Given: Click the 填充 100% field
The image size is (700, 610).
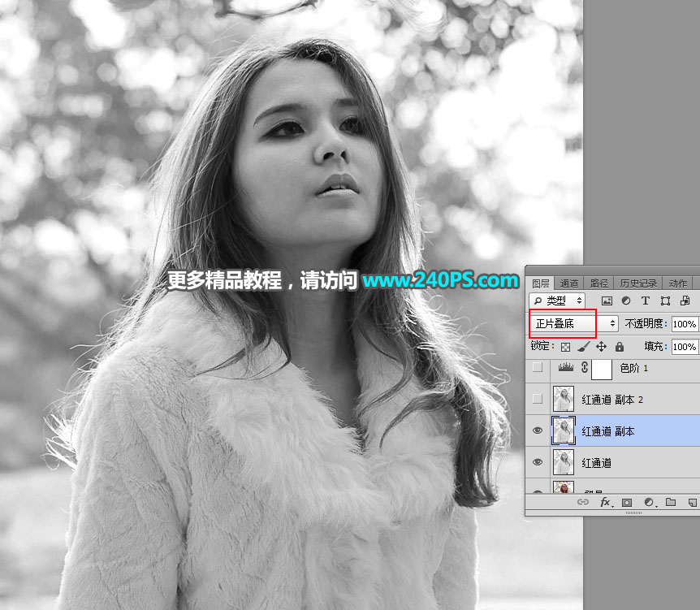Looking at the screenshot, I should [685, 347].
